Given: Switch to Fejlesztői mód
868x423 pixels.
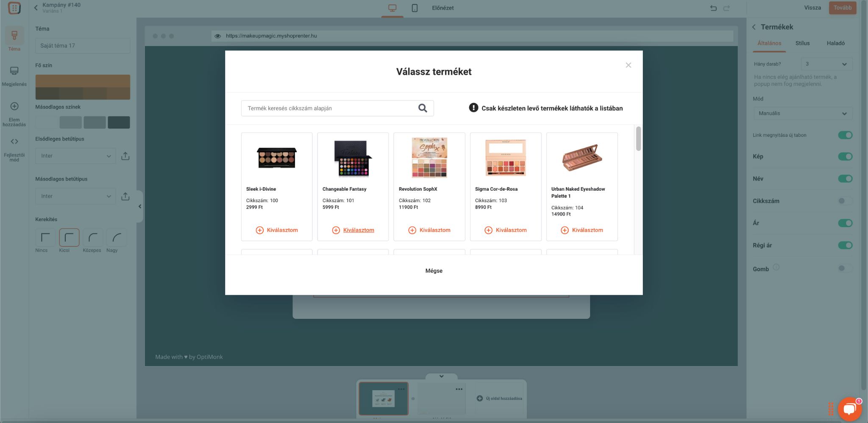Looking at the screenshot, I should pos(14,150).
